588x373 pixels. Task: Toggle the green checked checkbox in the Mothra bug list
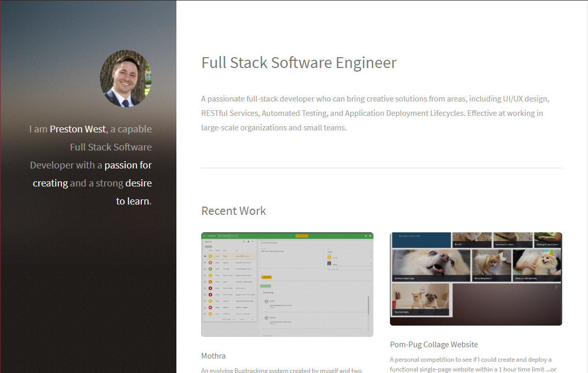pyautogui.click(x=205, y=256)
